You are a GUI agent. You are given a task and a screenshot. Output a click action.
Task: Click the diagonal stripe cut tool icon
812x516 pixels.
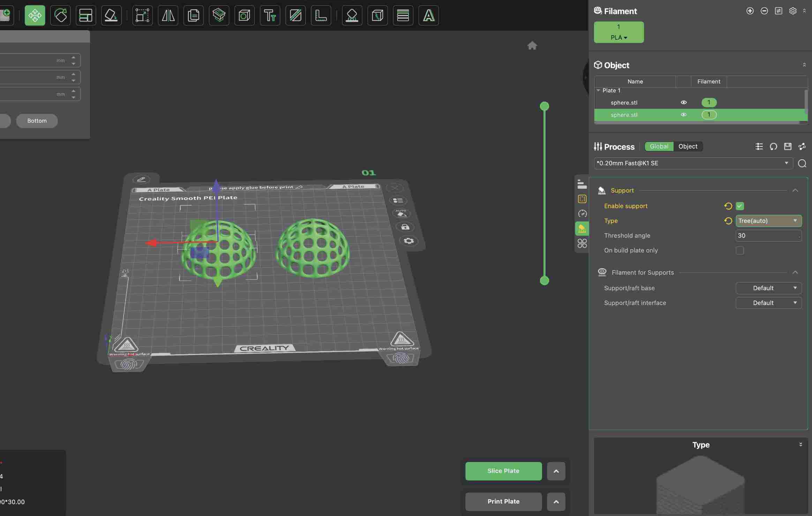(295, 15)
